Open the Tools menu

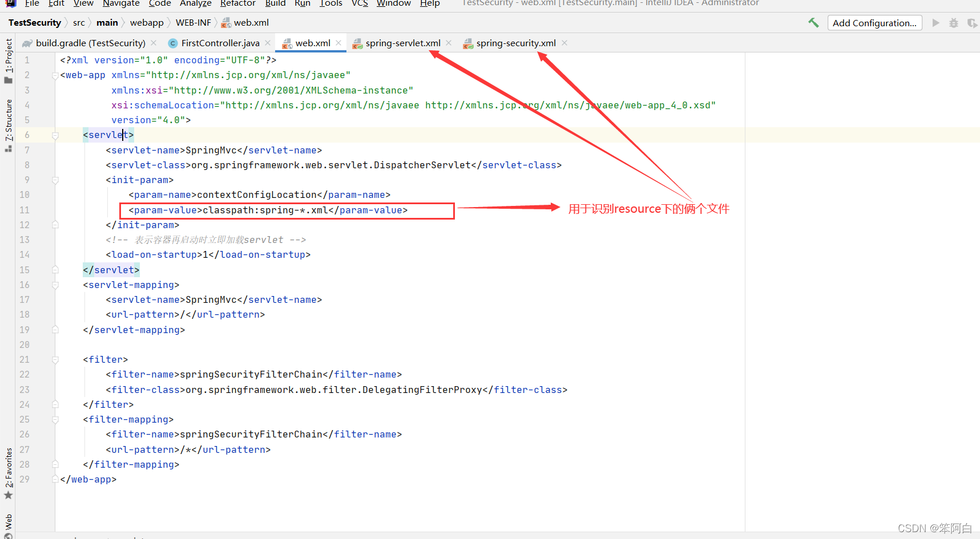click(x=331, y=3)
